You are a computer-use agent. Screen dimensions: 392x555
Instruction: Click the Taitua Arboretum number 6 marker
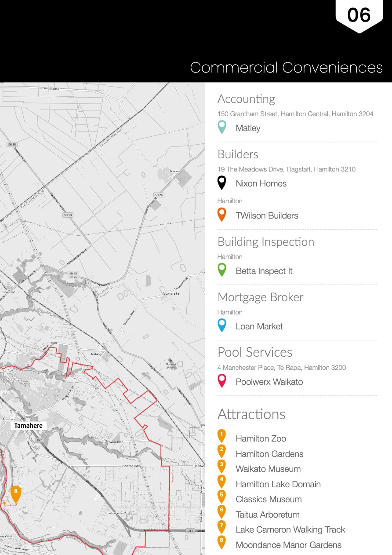tap(221, 511)
